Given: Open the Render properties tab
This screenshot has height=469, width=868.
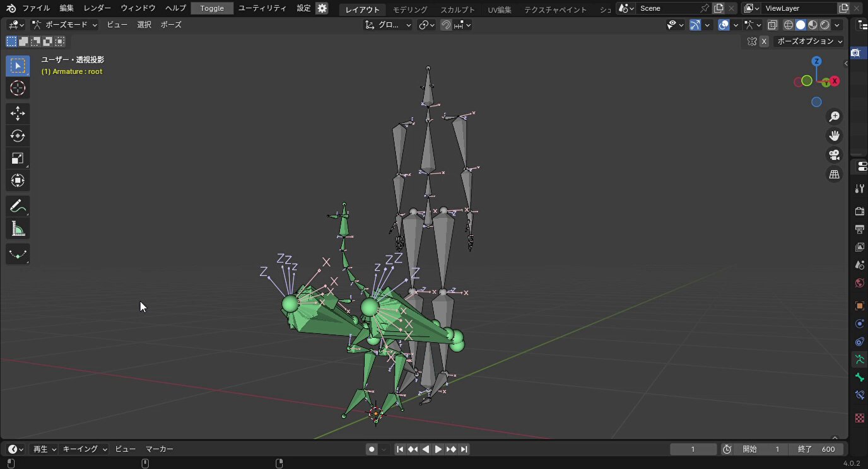Looking at the screenshot, I should [859, 211].
